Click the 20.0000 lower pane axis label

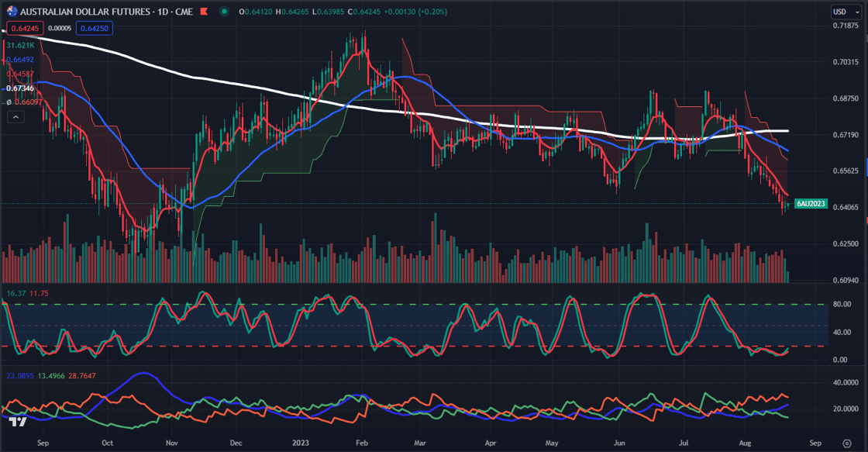pyautogui.click(x=846, y=409)
